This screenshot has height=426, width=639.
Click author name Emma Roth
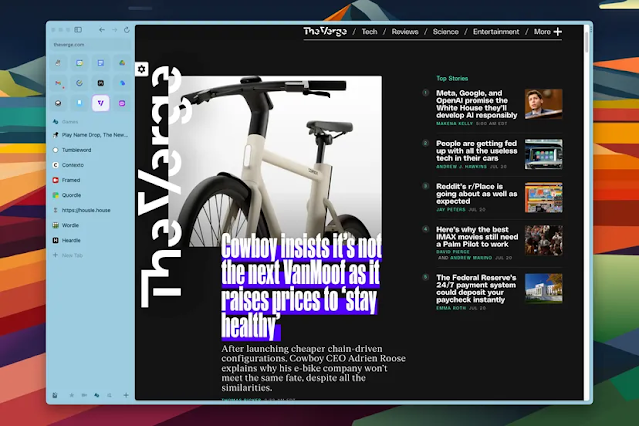(451, 308)
